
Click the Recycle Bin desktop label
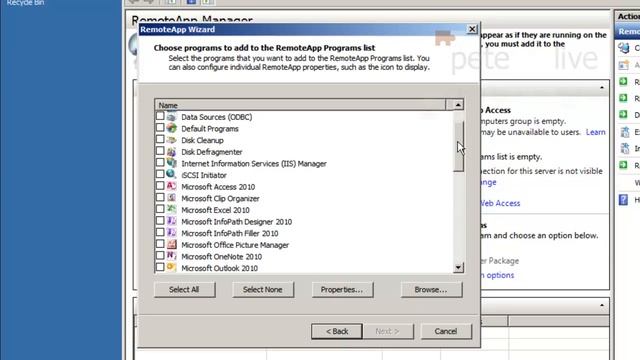click(x=25, y=3)
